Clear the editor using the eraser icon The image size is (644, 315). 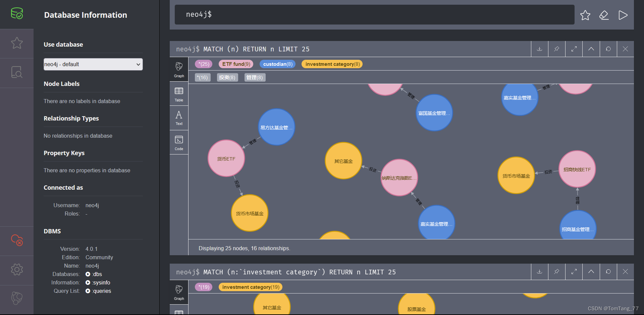click(604, 15)
